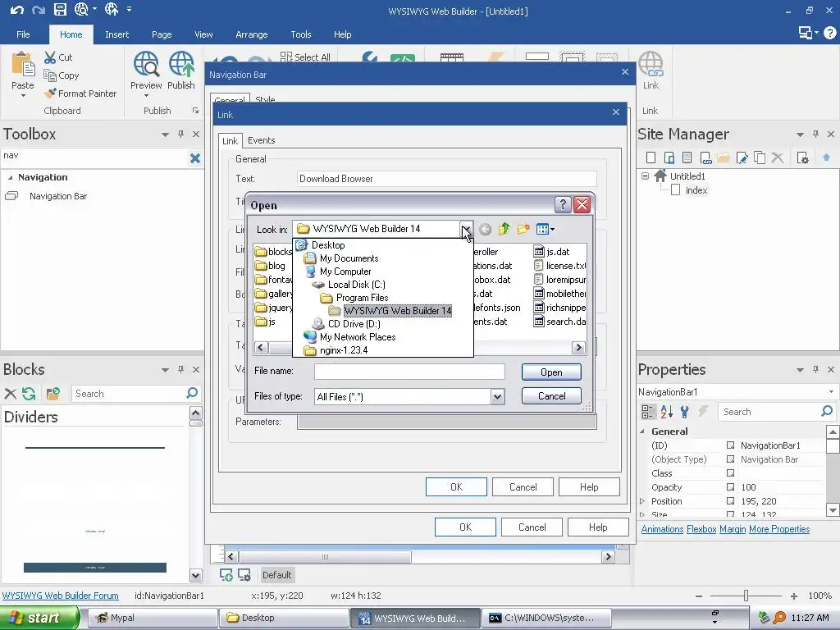Click the Preview globe icon
Viewport: 840px width, 630px height.
(x=146, y=65)
